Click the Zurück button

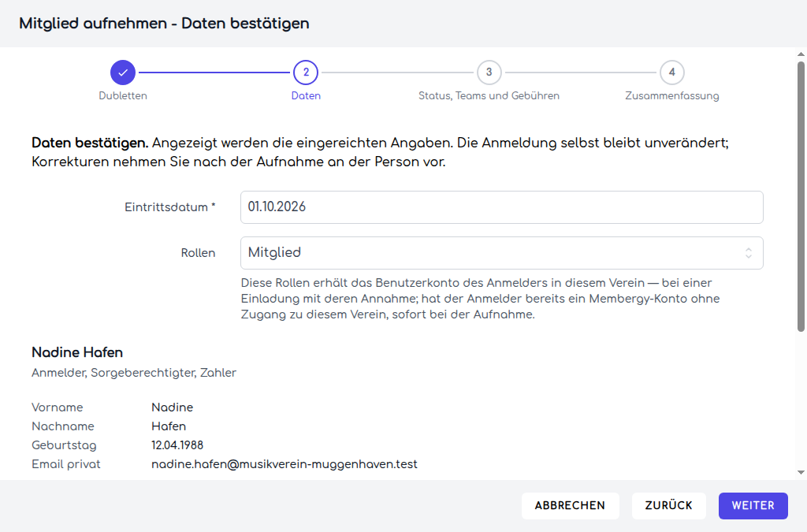pos(668,506)
